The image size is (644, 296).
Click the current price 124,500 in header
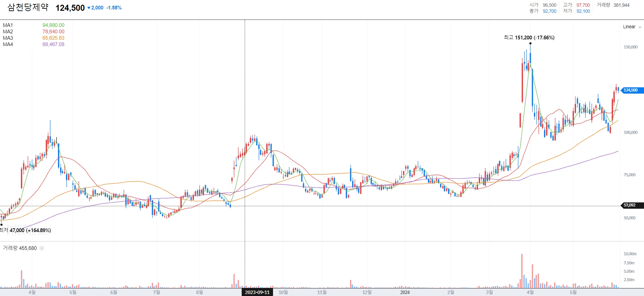[70, 8]
